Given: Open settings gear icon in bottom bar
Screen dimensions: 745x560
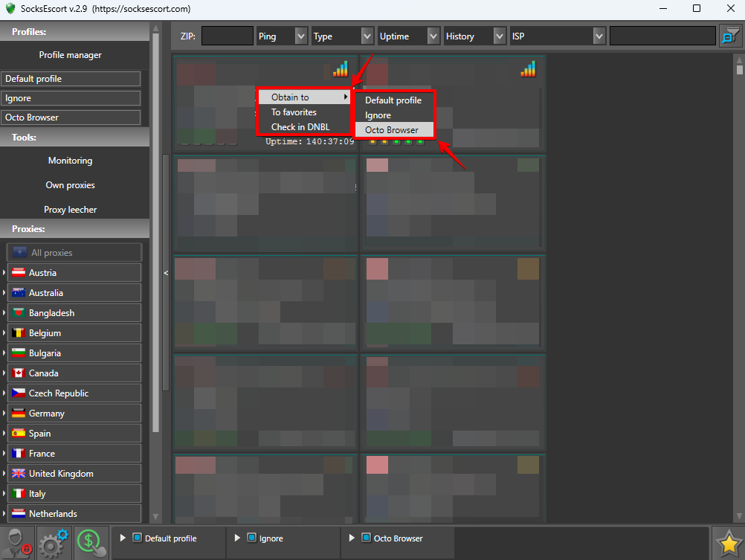Looking at the screenshot, I should [54, 543].
